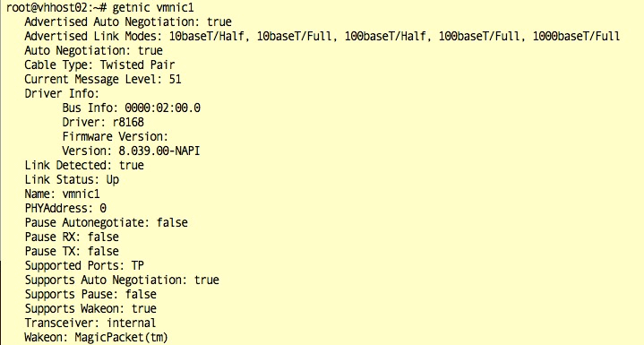Click the 'getnic vmnic1' command text

(x=153, y=8)
